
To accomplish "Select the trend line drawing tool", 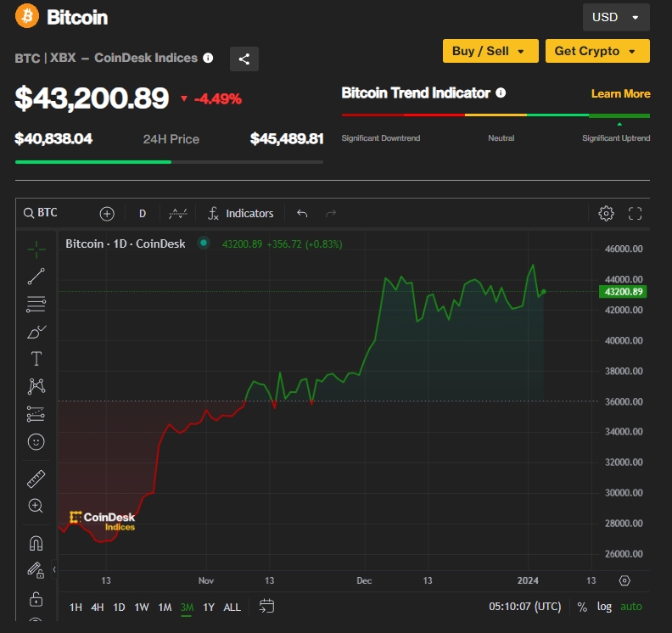I will pos(36,277).
